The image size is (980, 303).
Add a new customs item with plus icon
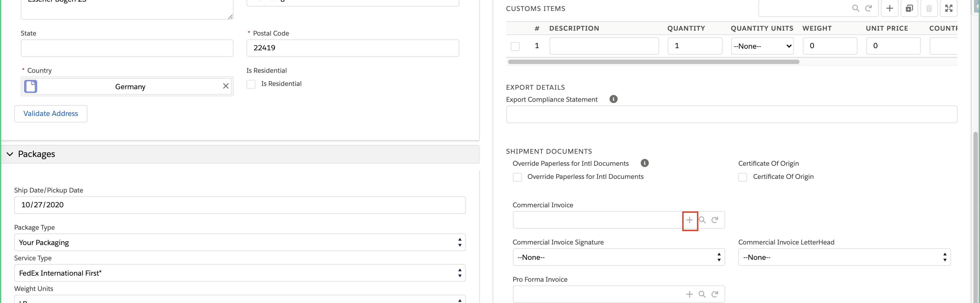889,8
